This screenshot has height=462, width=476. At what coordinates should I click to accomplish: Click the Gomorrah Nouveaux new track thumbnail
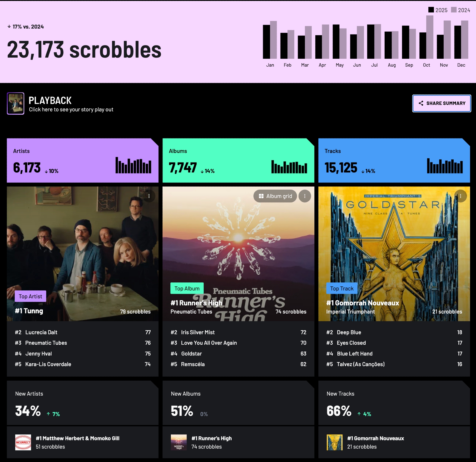coord(334,442)
